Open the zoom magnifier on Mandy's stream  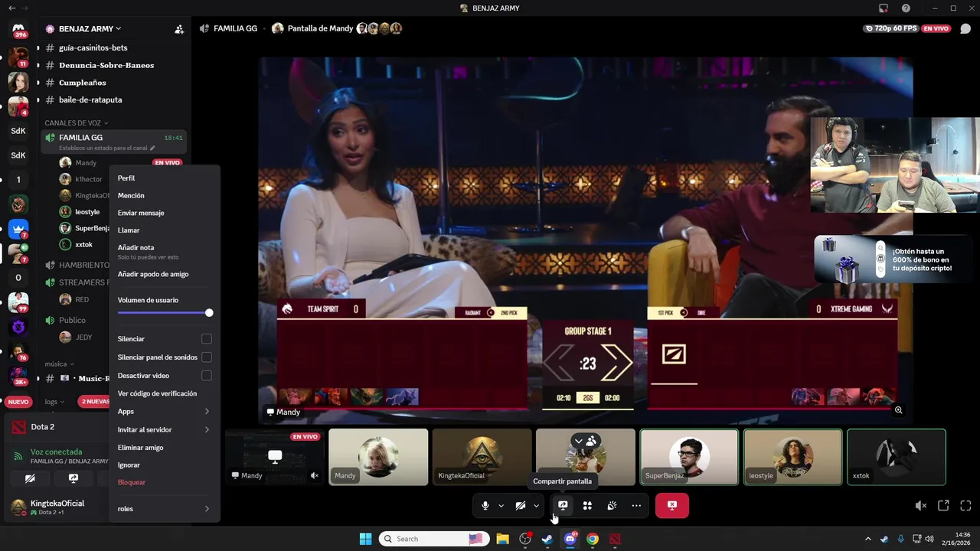click(x=899, y=410)
